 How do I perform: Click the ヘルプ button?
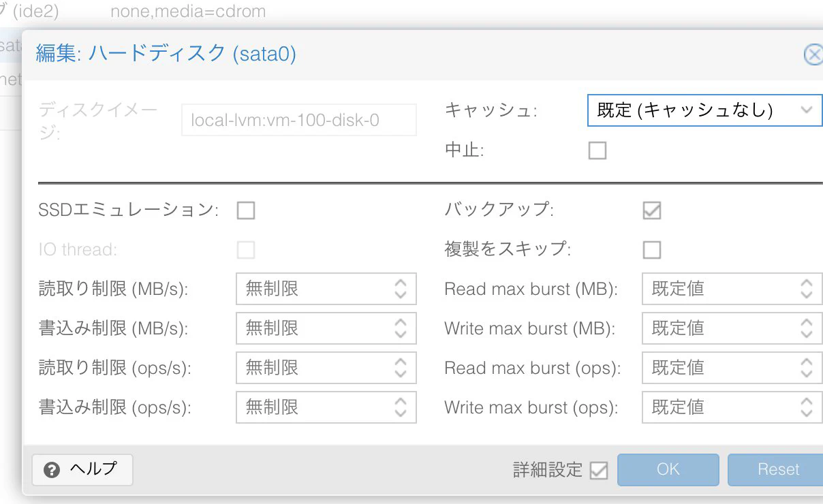tap(82, 470)
